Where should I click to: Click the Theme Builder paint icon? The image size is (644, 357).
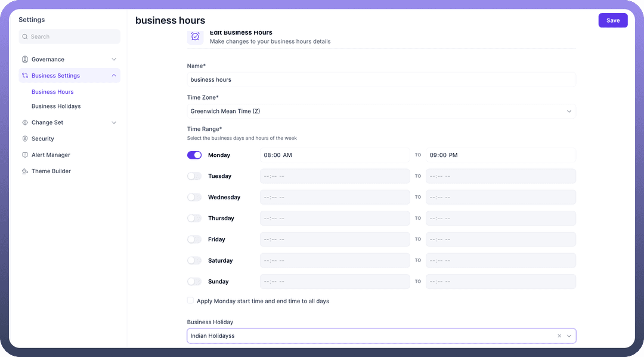[x=25, y=171]
